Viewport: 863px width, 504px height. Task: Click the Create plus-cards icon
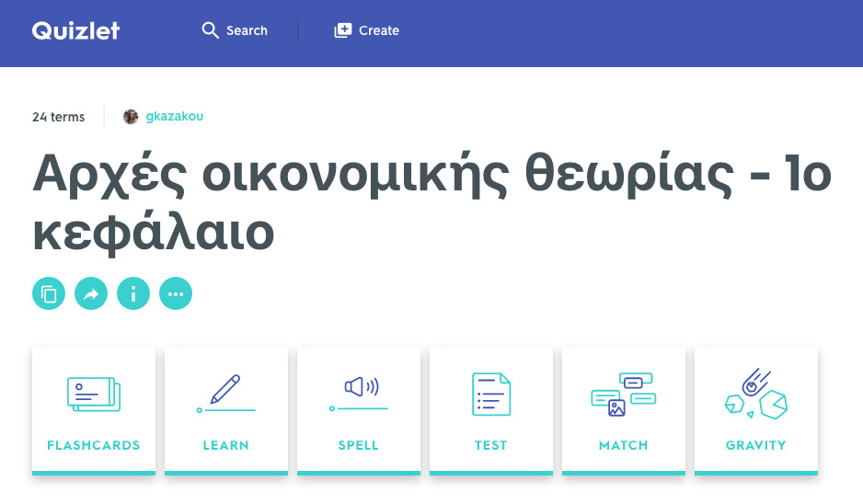point(343,30)
